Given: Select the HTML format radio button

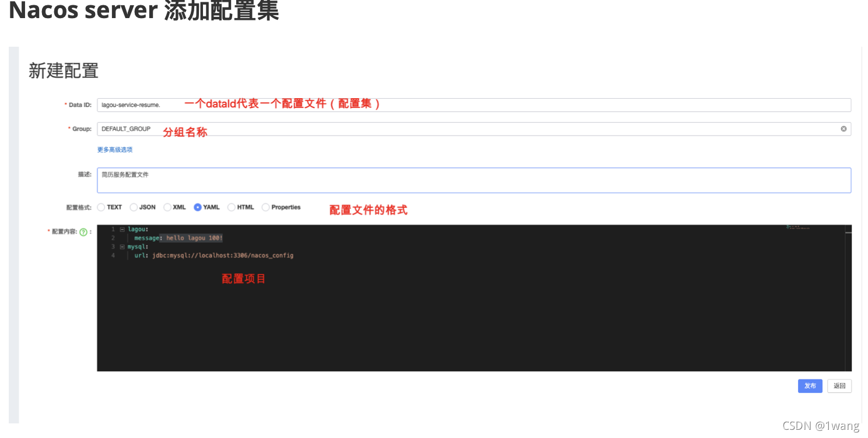Looking at the screenshot, I should click(x=232, y=207).
